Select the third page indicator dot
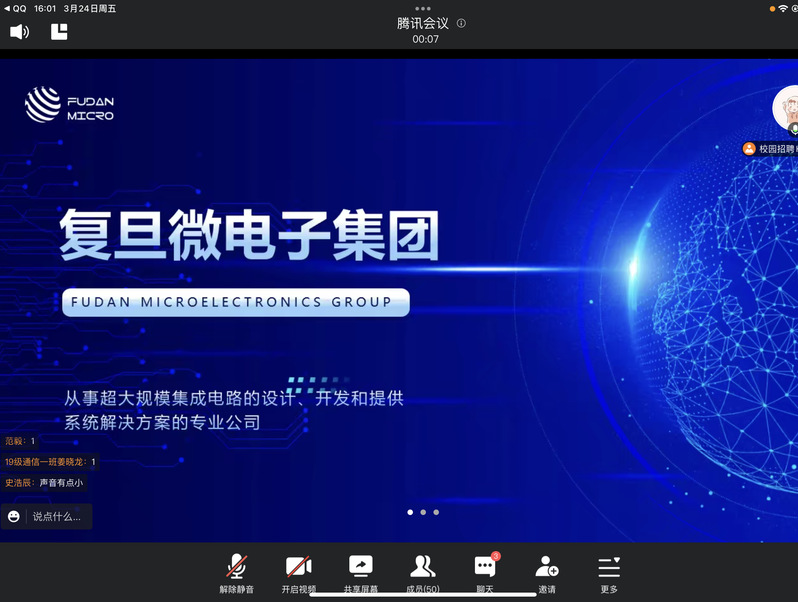The height and width of the screenshot is (602, 798). (436, 512)
